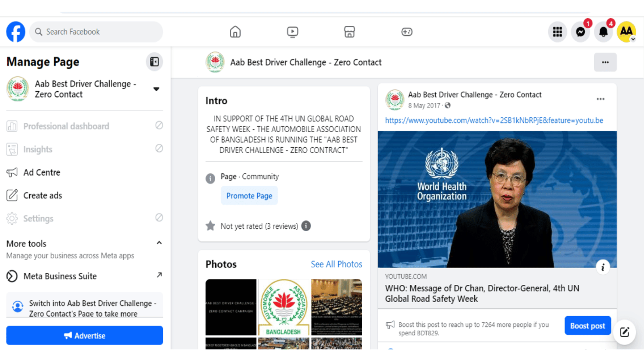Click the YOUTUBE.COM source label
644x362 pixels.
(x=406, y=276)
